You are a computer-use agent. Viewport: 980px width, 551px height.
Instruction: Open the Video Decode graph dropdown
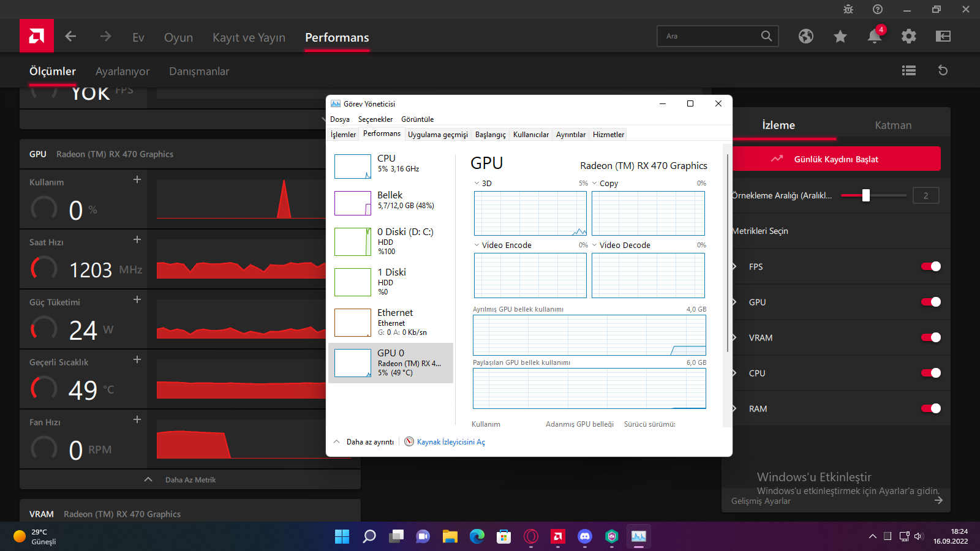pyautogui.click(x=595, y=245)
